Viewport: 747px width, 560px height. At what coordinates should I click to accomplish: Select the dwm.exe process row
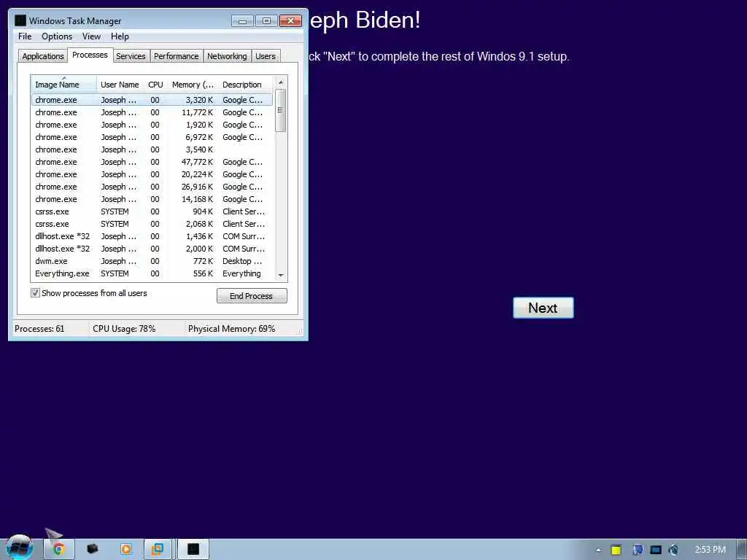152,261
